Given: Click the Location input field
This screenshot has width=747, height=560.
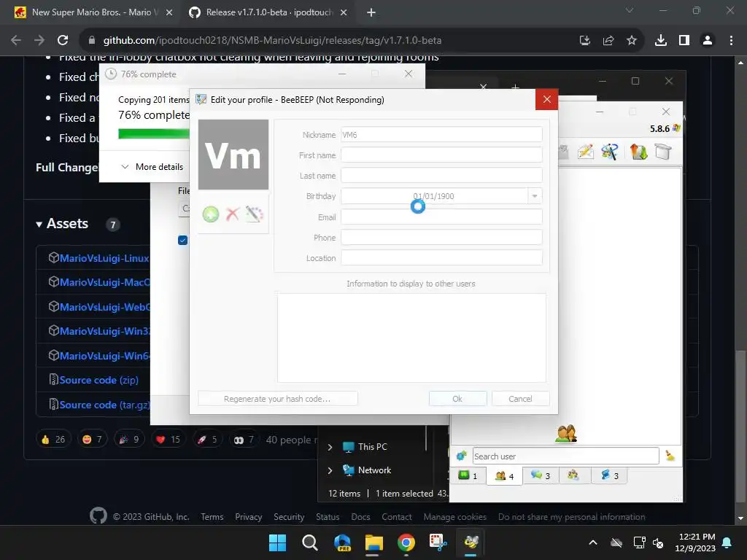Looking at the screenshot, I should tap(441, 258).
